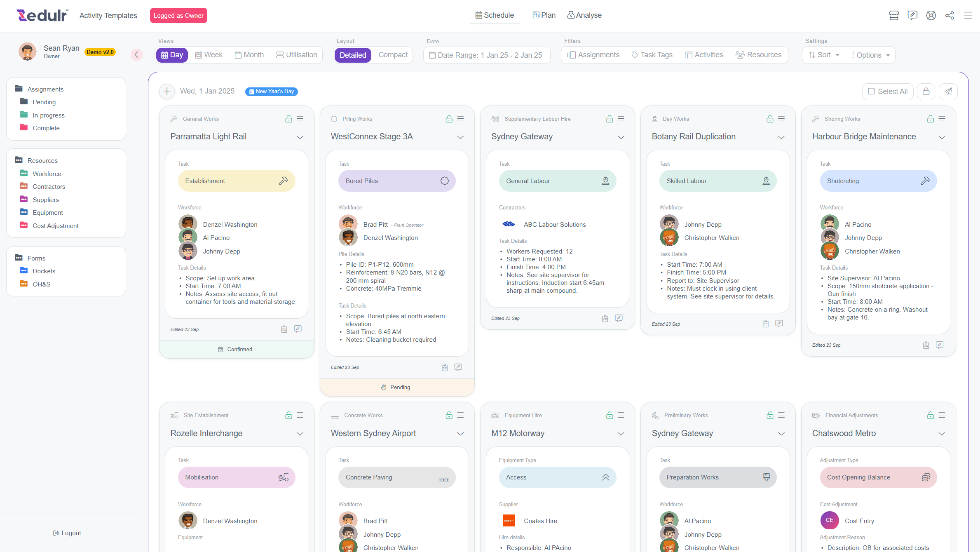The width and height of the screenshot is (980, 552).
Task: Open the Sort dropdown
Action: pyautogui.click(x=824, y=55)
